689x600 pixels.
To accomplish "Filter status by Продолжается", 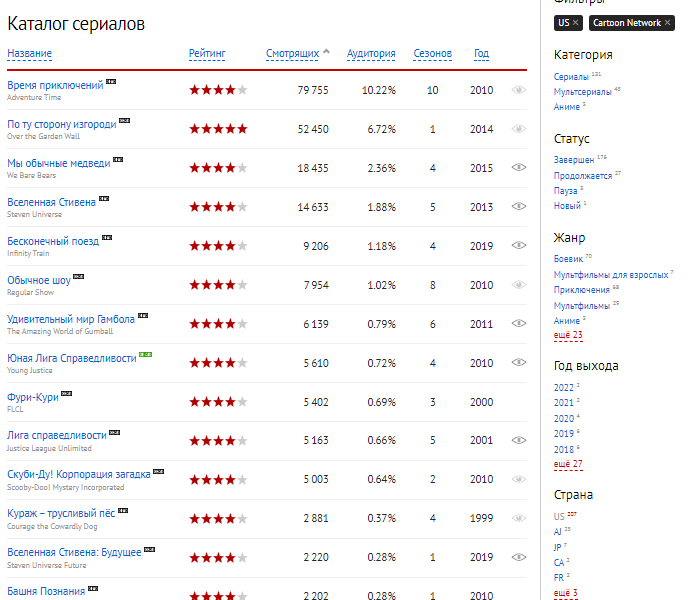I will (x=583, y=176).
